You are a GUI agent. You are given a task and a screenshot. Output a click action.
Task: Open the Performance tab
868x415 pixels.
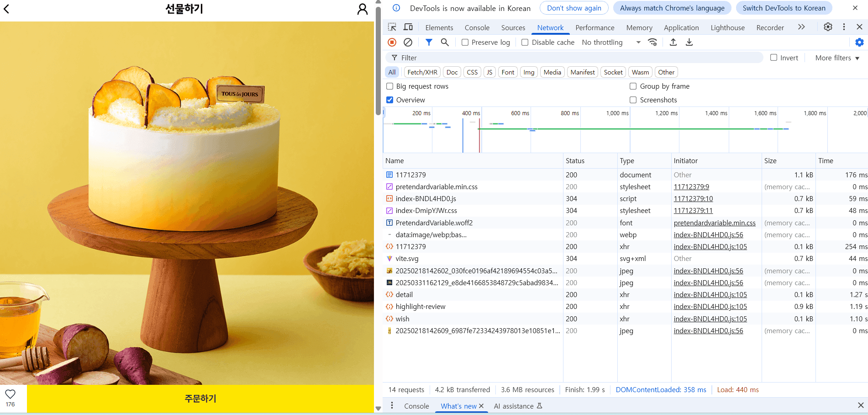coord(594,28)
